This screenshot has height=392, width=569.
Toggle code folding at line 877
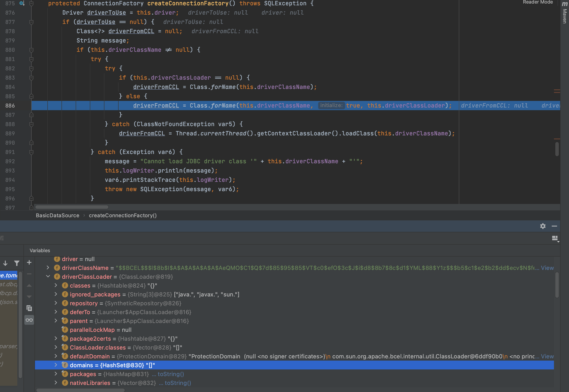point(31,22)
